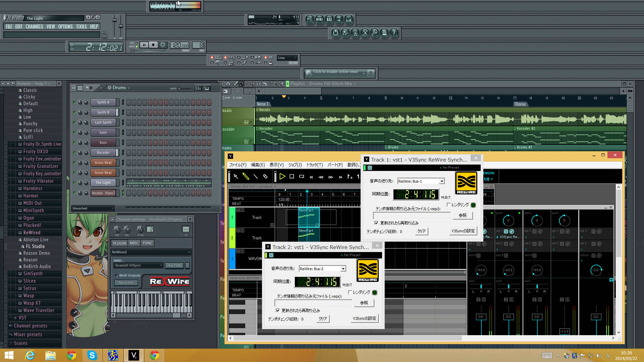The image size is (644, 362).
Task: Click クリア button in Track 1 window
Action: click(421, 231)
